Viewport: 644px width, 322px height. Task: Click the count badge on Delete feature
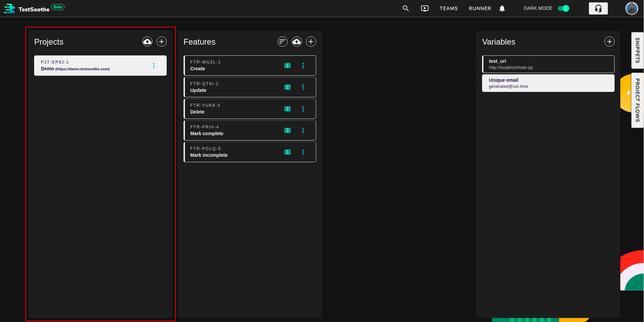point(287,109)
